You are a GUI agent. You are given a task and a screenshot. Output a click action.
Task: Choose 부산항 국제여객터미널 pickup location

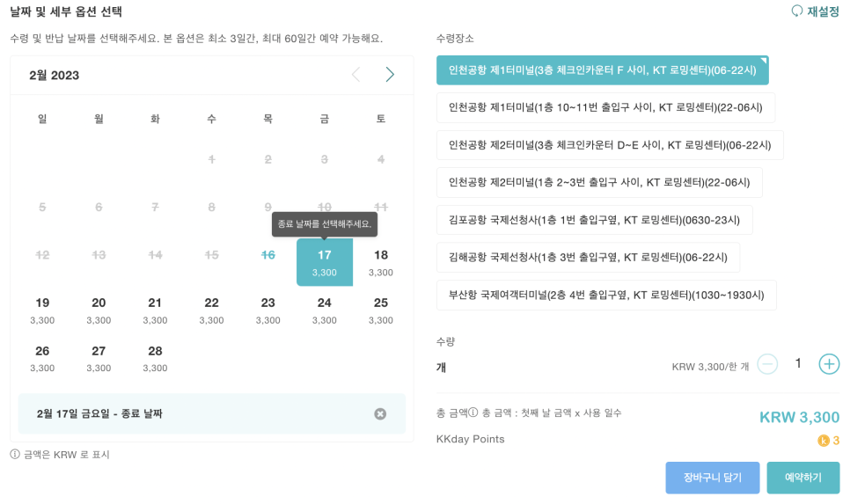[x=606, y=296]
